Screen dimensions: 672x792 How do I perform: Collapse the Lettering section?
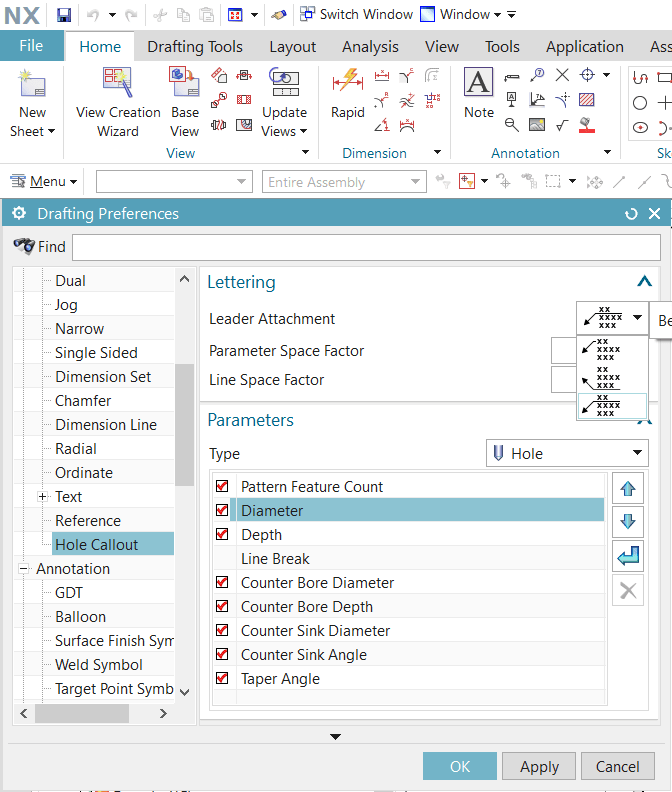644,281
